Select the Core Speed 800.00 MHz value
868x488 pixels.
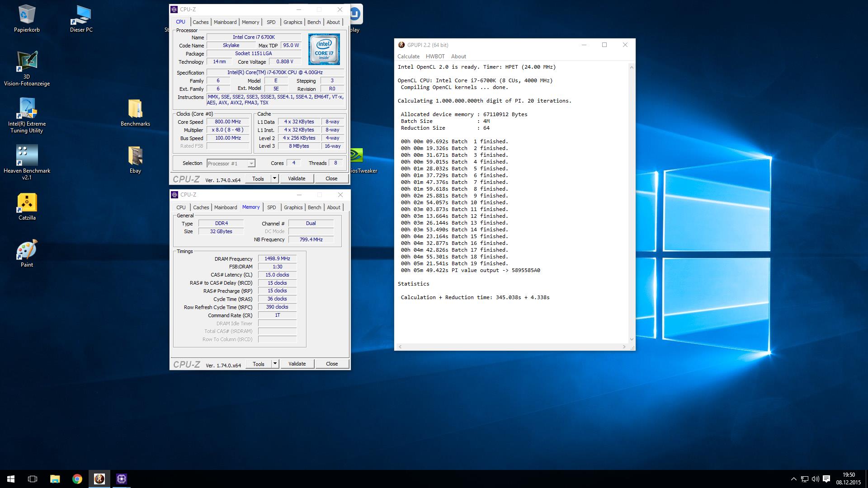point(228,122)
